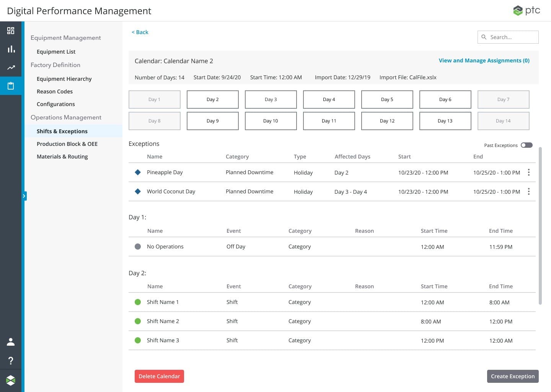Click the green status dot for Shift Name 1
Viewport: 551px width, 392px height.
[x=138, y=302]
